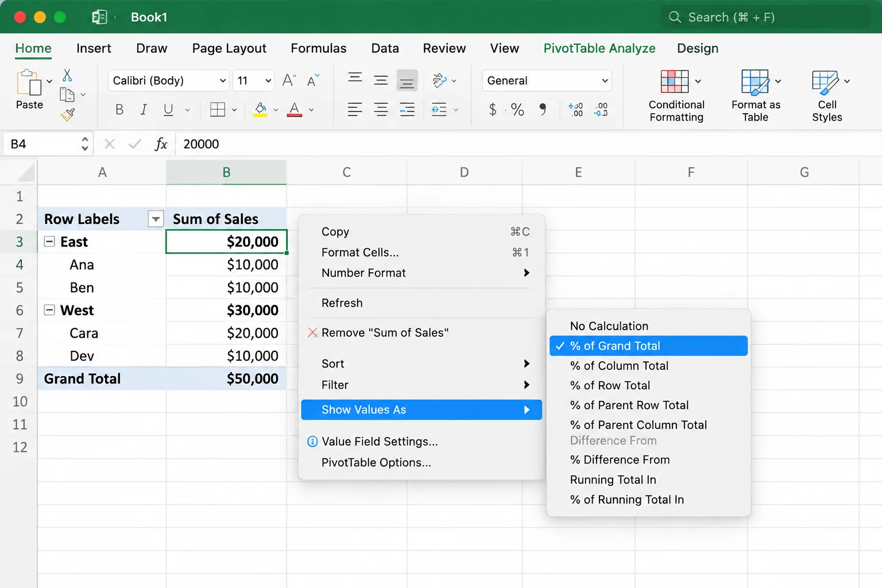This screenshot has height=588, width=882.
Task: Choose Copy from context menu
Action: pos(421,231)
